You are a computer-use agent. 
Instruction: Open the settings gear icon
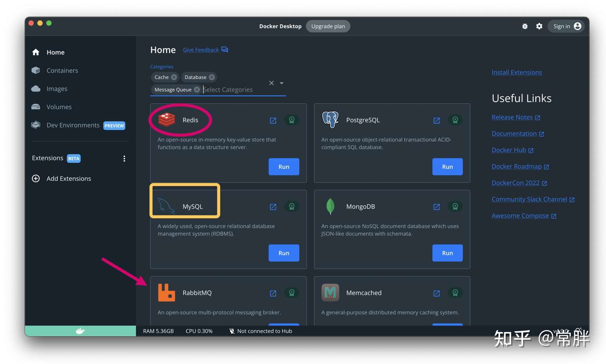click(539, 26)
